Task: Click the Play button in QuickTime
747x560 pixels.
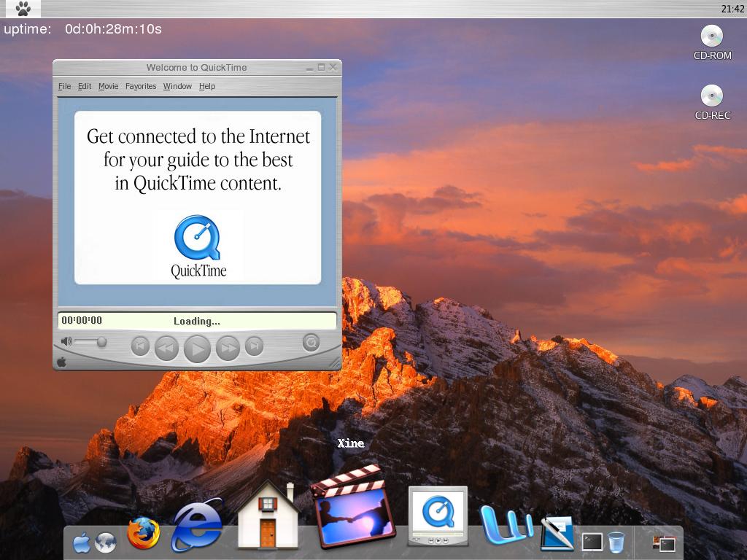Action: [197, 349]
